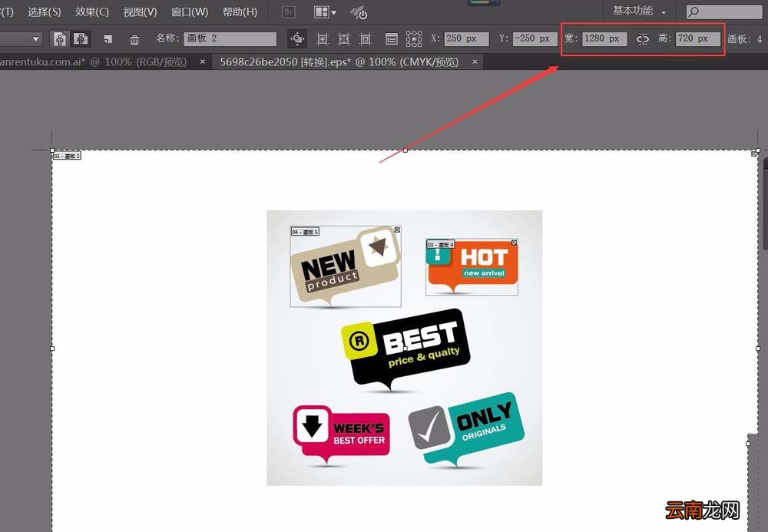768x532 pixels.
Task: Delete artboard 5 via its corner X
Action: click(397, 230)
